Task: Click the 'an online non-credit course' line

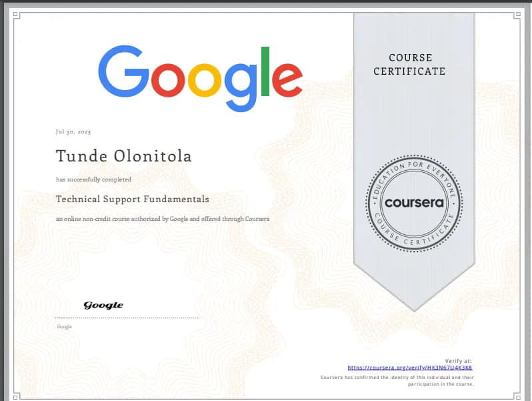Action: (x=163, y=219)
